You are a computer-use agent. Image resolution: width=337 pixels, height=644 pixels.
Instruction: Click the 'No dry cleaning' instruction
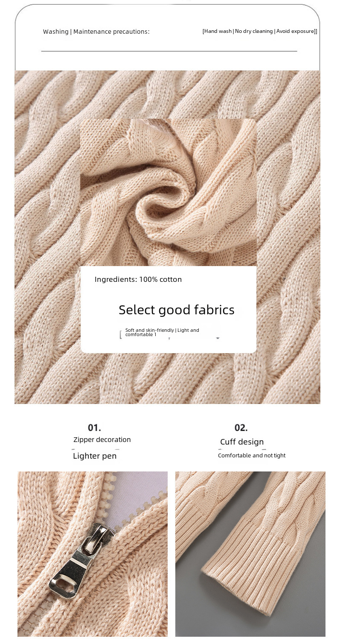click(254, 31)
